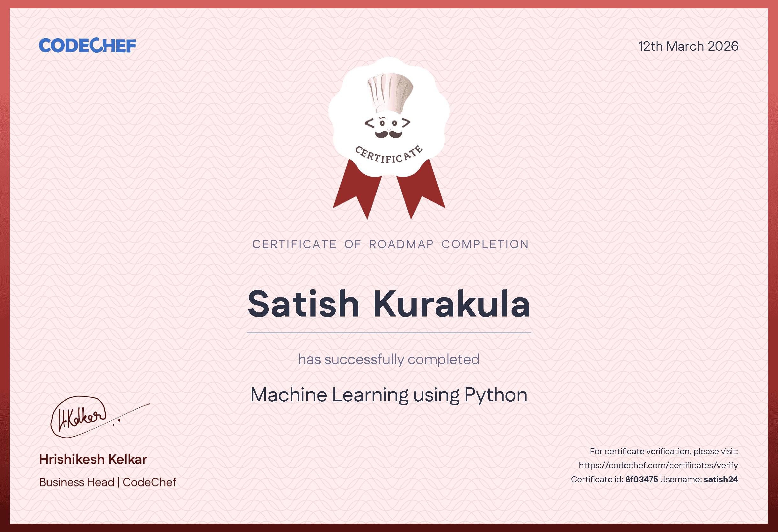Click the Hrishikesh Kelkar name label
The image size is (778, 532).
coord(92,459)
